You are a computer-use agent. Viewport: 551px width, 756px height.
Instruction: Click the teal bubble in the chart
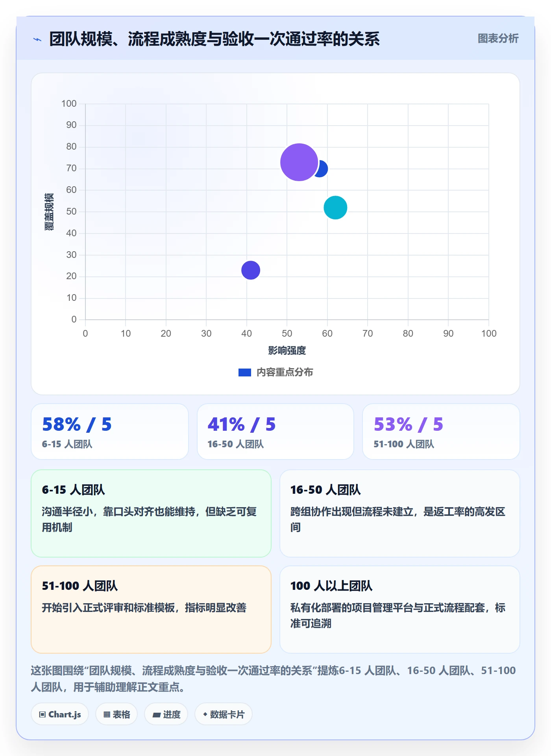[x=335, y=208]
